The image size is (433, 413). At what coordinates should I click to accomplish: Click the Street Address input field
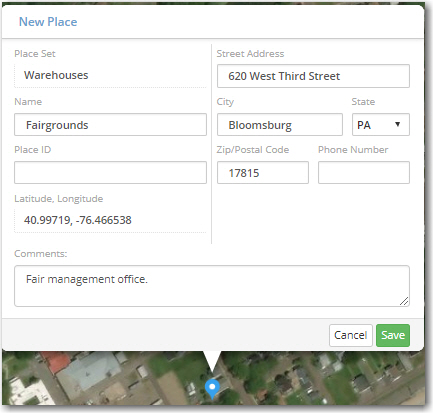(313, 76)
